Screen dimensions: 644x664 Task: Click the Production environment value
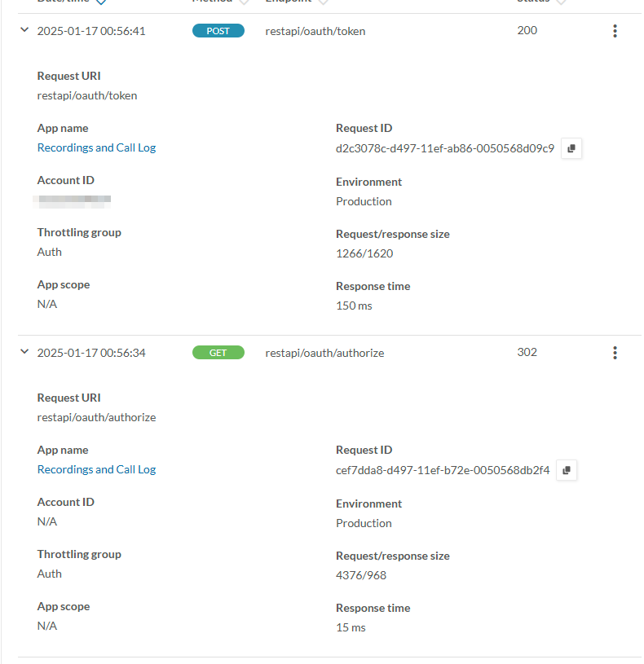364,201
